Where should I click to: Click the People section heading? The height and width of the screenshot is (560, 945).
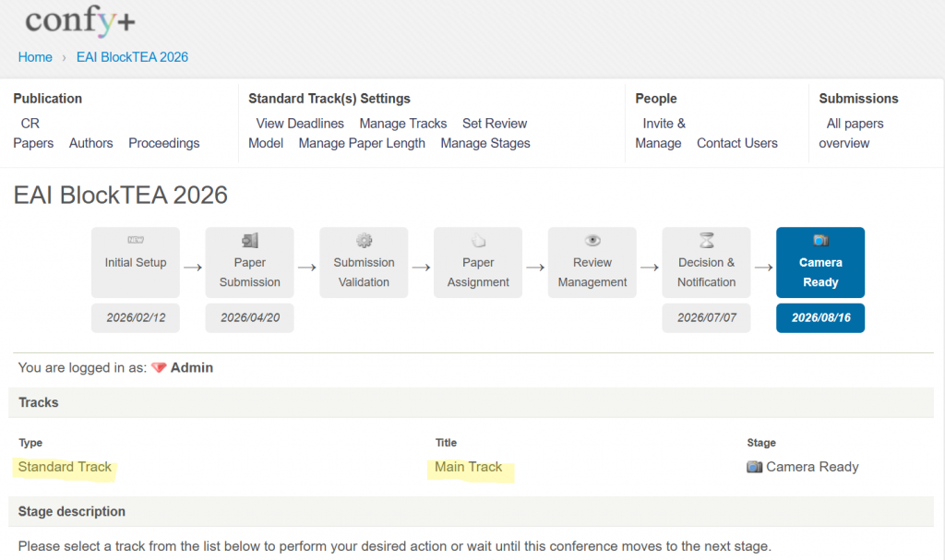click(656, 99)
